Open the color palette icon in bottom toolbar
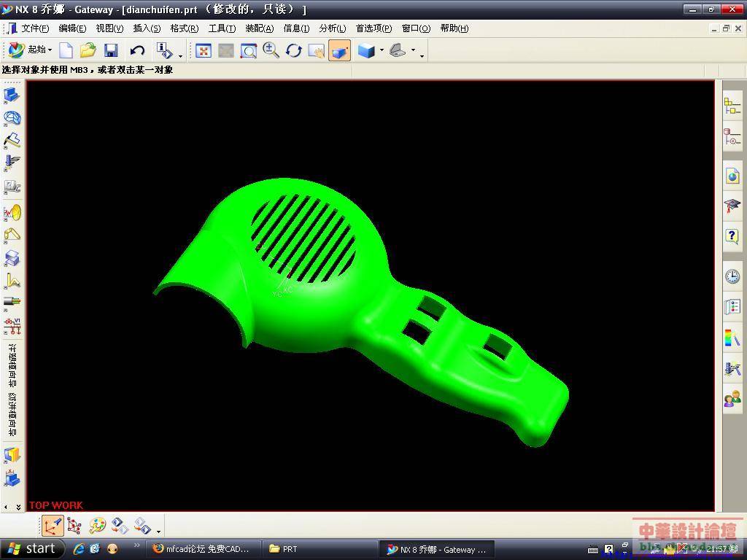The image size is (747, 560). click(x=97, y=526)
